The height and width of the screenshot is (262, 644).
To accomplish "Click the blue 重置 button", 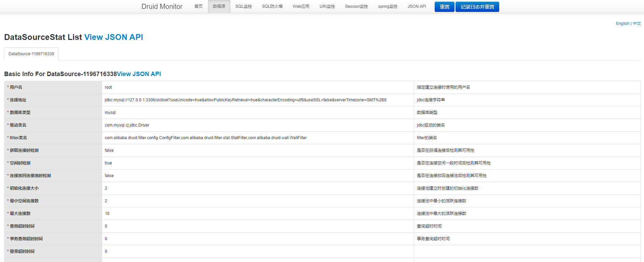I will tap(444, 7).
